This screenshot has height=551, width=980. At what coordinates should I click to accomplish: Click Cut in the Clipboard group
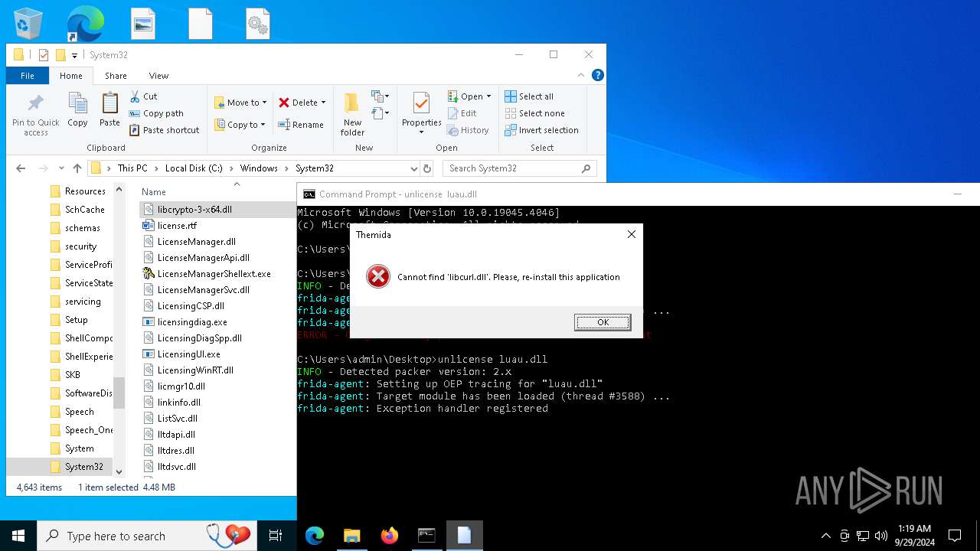[143, 96]
